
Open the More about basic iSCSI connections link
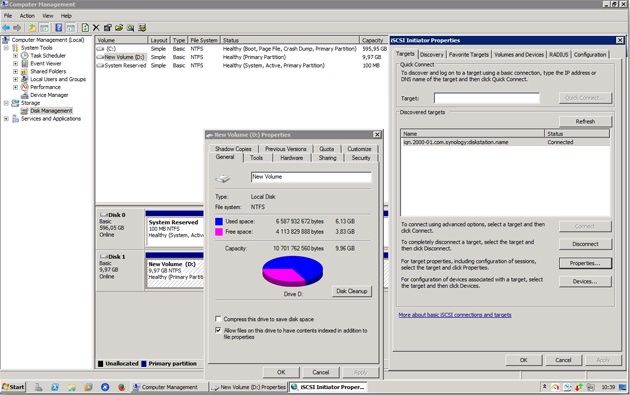[455, 315]
